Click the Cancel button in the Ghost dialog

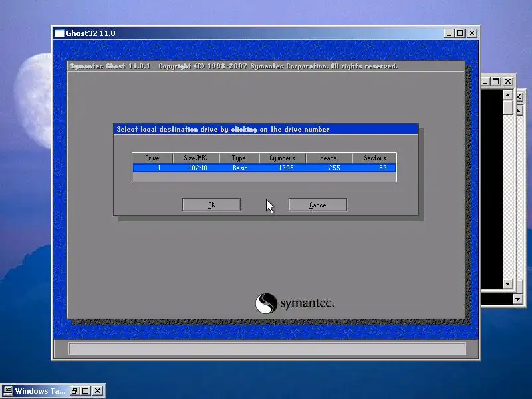[x=318, y=205]
